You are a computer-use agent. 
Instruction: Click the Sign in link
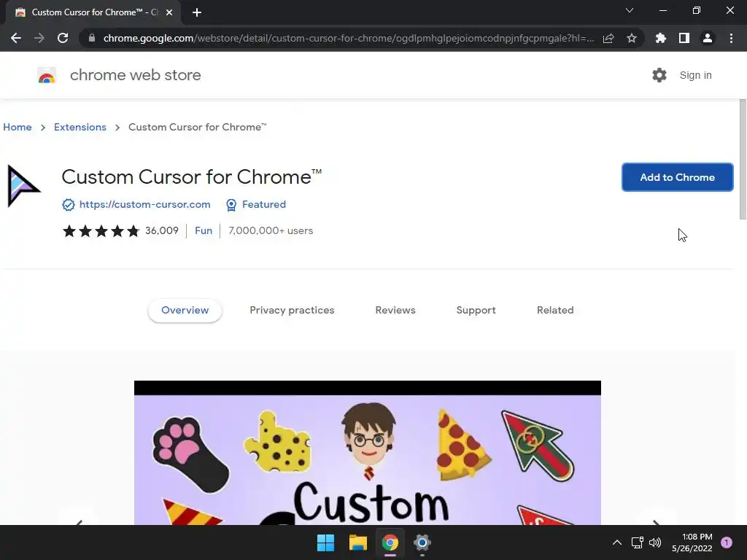[695, 75]
